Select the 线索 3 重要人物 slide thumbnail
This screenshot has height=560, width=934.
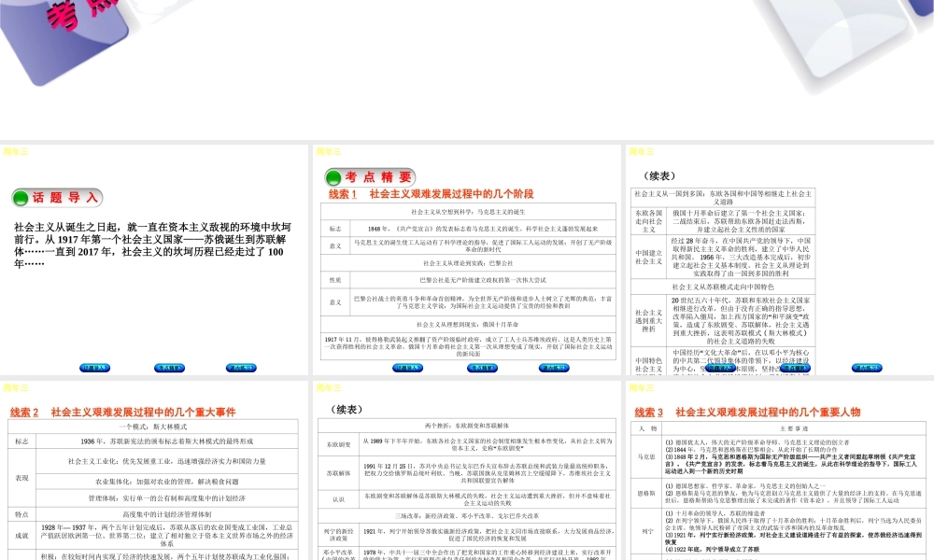[x=780, y=470]
